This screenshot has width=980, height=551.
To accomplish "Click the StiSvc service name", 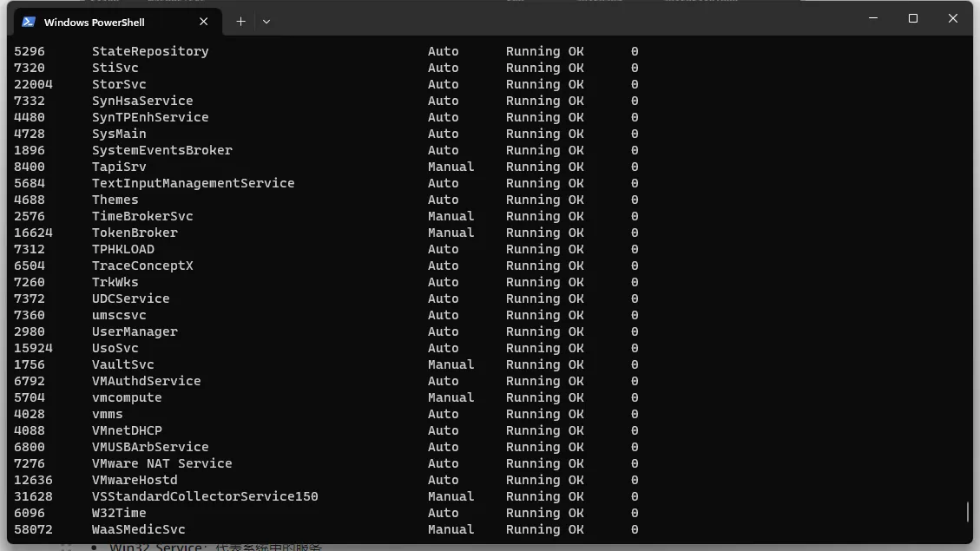I will (x=115, y=68).
